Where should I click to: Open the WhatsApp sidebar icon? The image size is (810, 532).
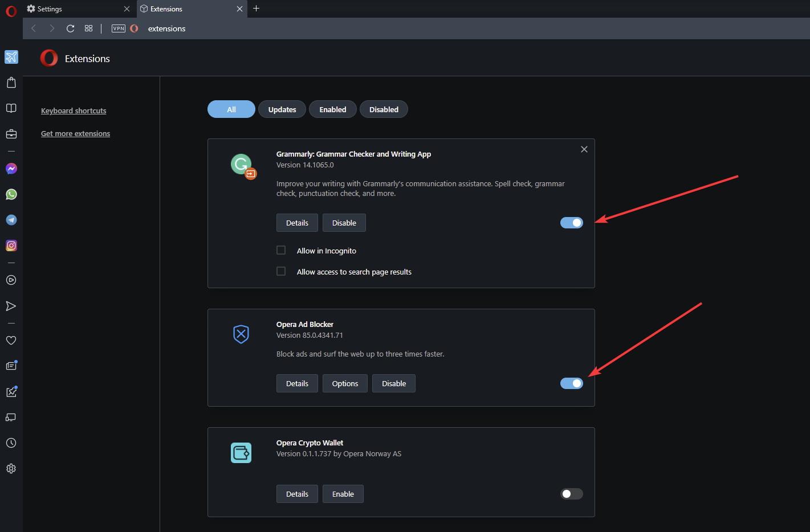coord(11,194)
